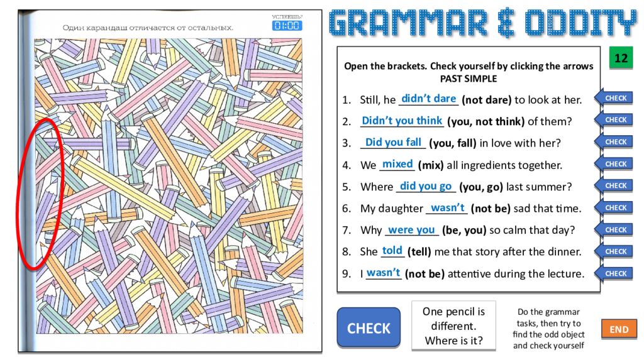644x362 pixels.
Task: Click CHECK arrow for 'Where did you go'
Action: (x=613, y=185)
